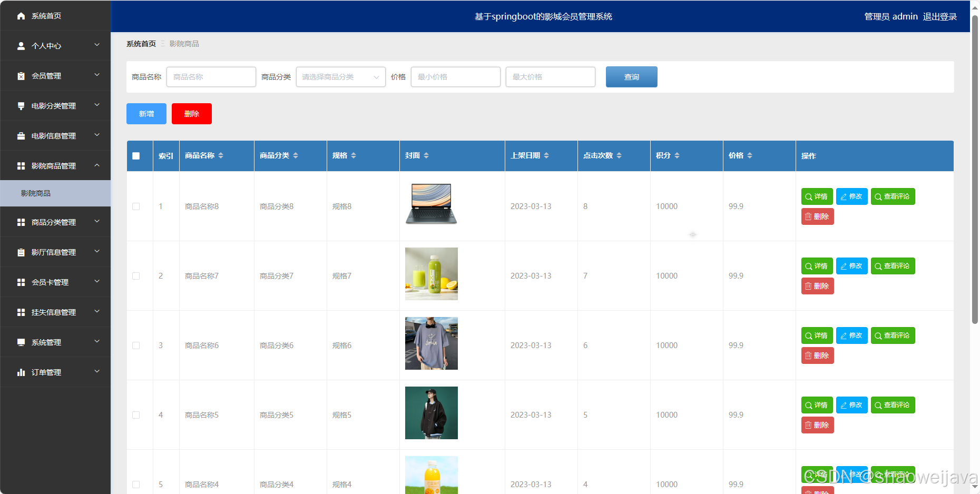
Task: Click the red 删除 batch button
Action: coord(192,114)
